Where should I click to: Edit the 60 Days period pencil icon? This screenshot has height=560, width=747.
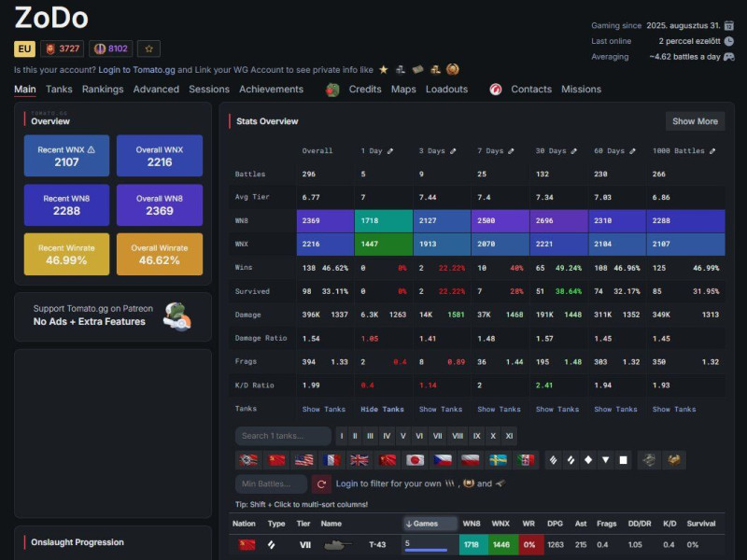click(632, 151)
